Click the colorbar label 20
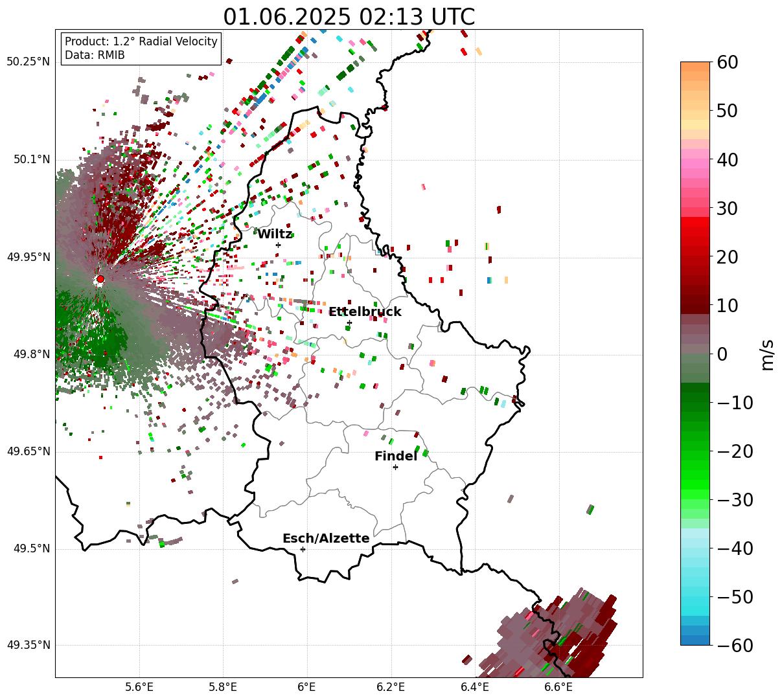 (x=727, y=257)
